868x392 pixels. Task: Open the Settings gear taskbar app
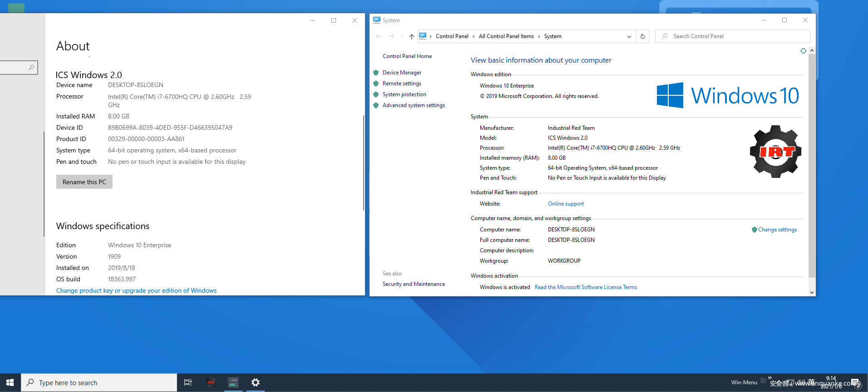(x=256, y=382)
